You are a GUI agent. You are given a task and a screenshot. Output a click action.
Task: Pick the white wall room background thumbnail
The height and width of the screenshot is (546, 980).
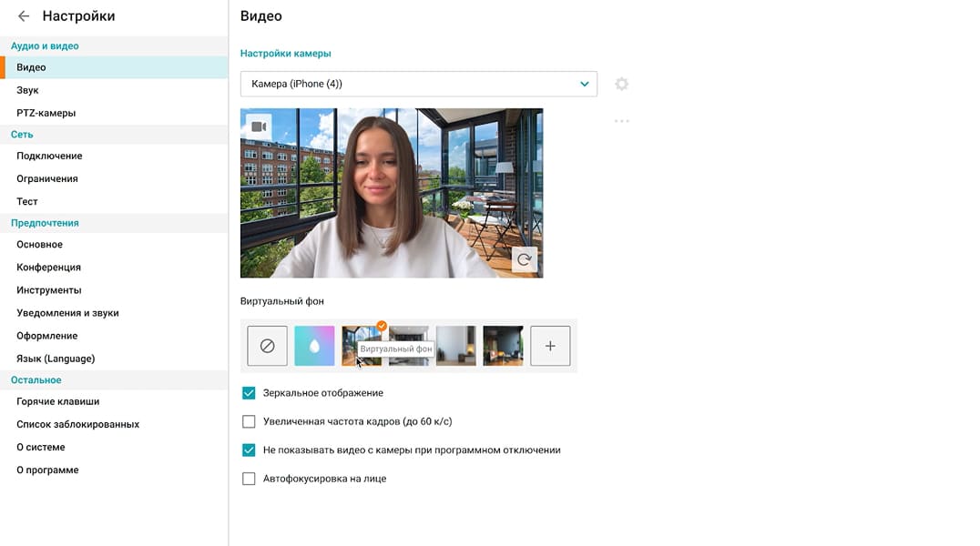click(x=455, y=346)
